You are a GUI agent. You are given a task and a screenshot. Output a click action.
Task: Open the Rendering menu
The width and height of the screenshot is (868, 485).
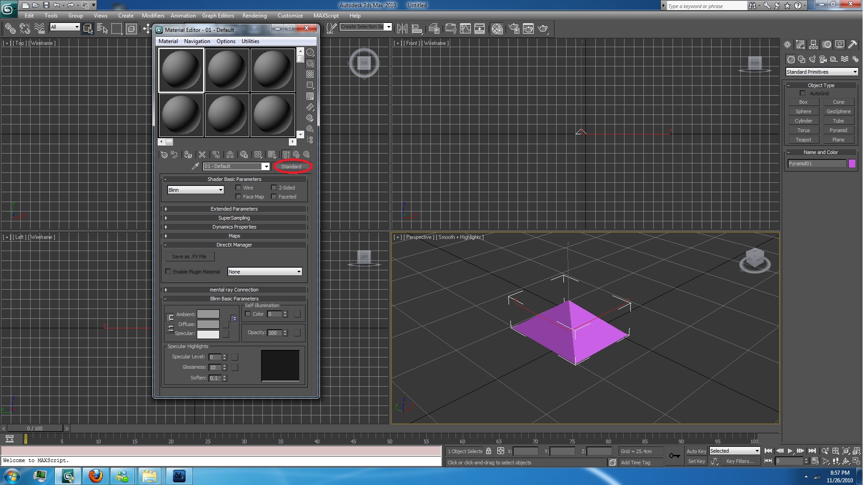(x=254, y=16)
